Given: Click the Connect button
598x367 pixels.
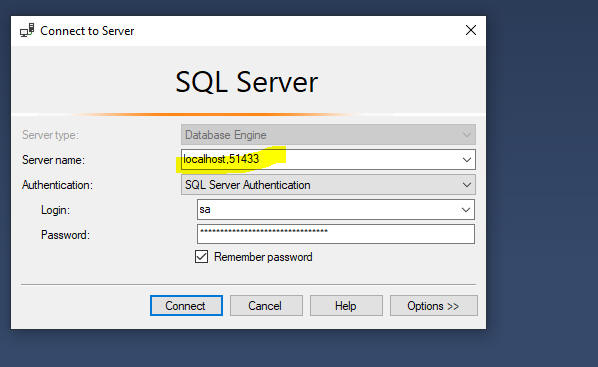Looking at the screenshot, I should point(186,306).
